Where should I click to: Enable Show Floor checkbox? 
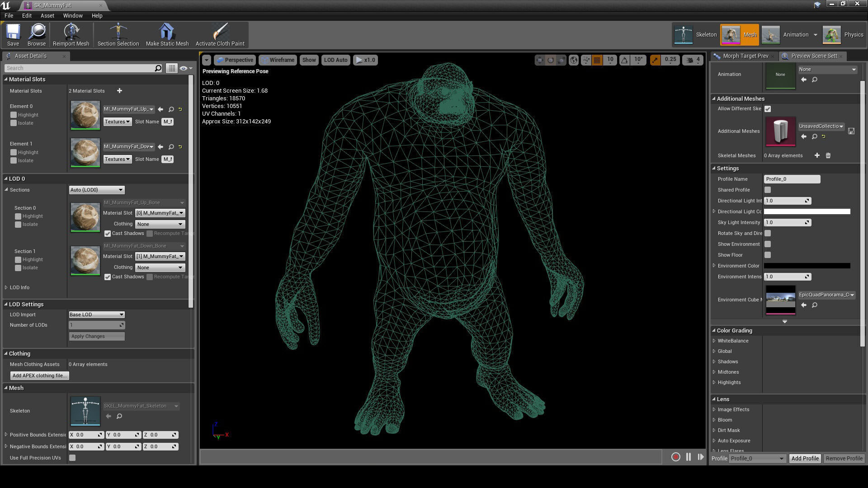[768, 255]
